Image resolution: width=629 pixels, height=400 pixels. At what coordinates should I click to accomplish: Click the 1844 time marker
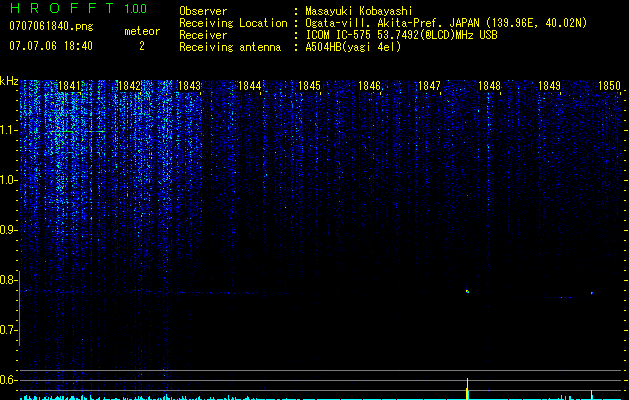point(250,85)
